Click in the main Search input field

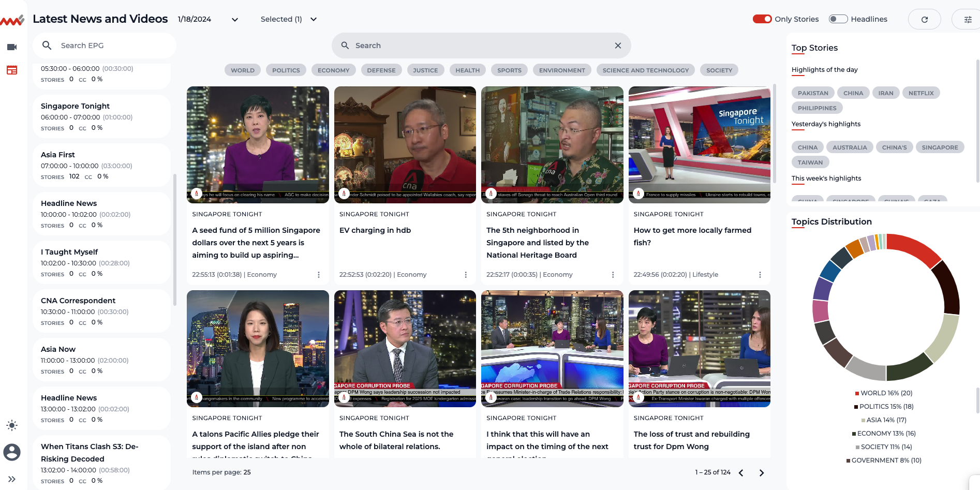tap(481, 46)
